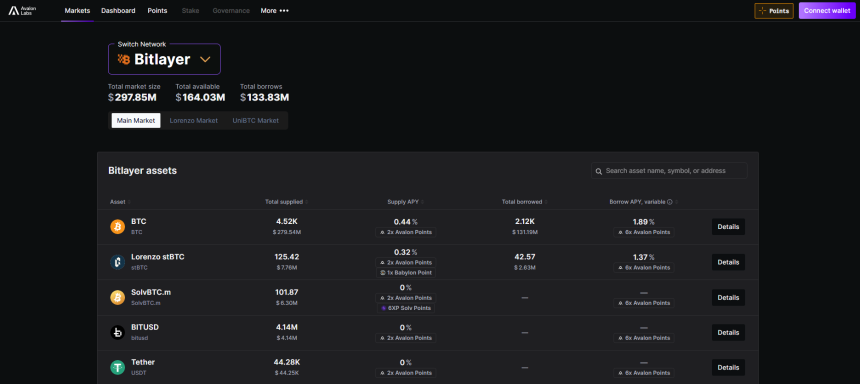Screen dimensions: 860x384
Task: Open the Markets nav tab
Action: click(77, 10)
